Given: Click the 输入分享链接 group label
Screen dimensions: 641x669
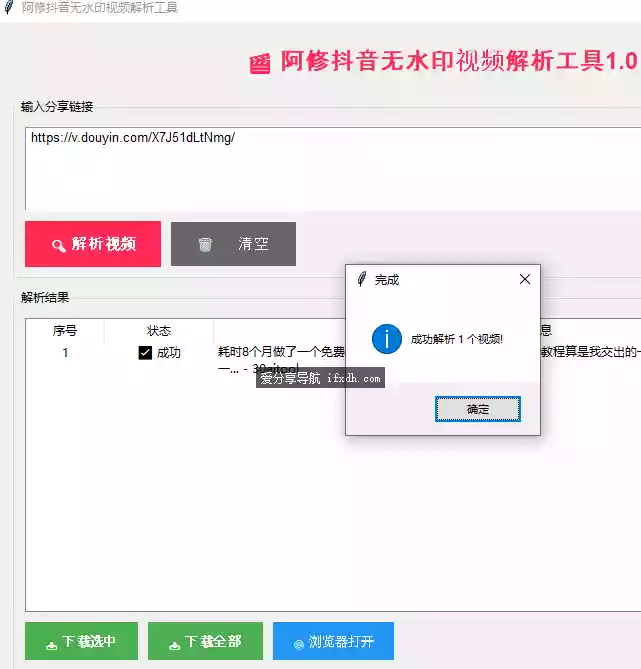Looking at the screenshot, I should [57, 107].
